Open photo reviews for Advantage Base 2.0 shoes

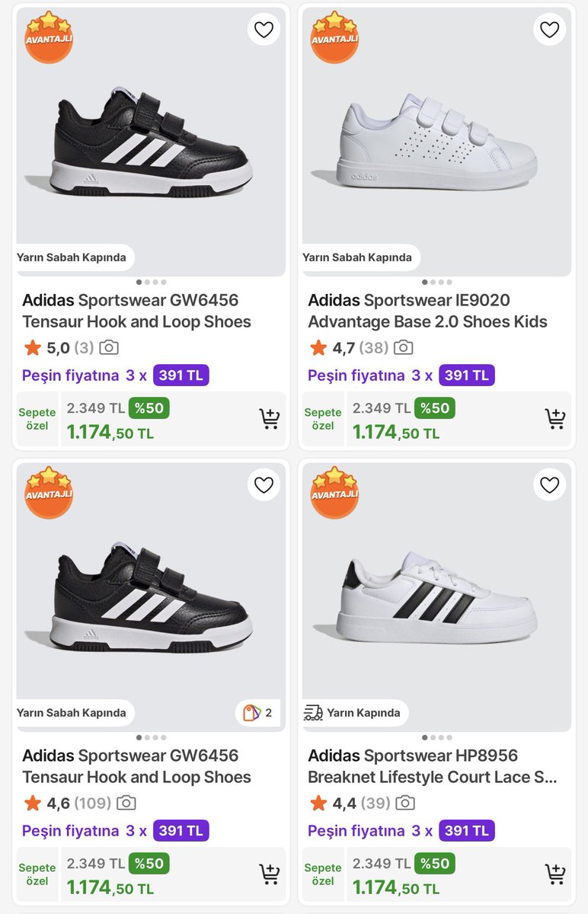403,348
